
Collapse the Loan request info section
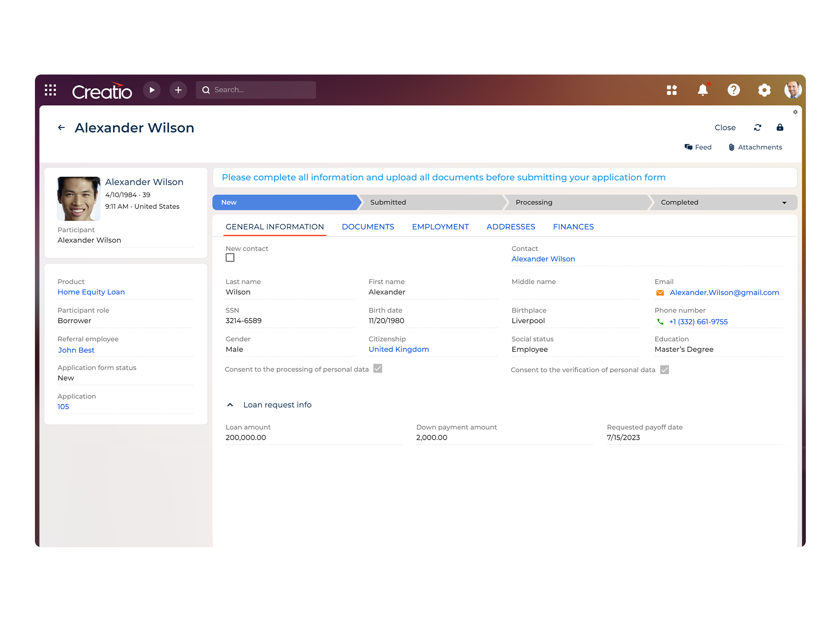[230, 405]
